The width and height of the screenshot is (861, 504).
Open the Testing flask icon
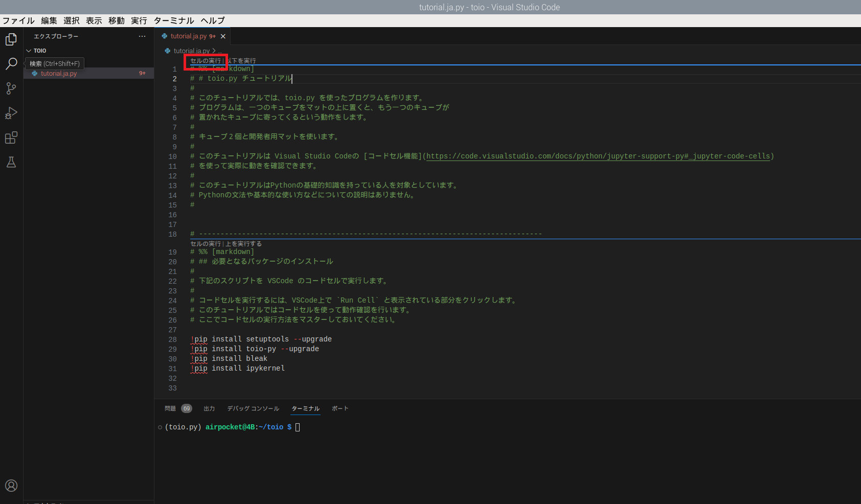pos(11,162)
